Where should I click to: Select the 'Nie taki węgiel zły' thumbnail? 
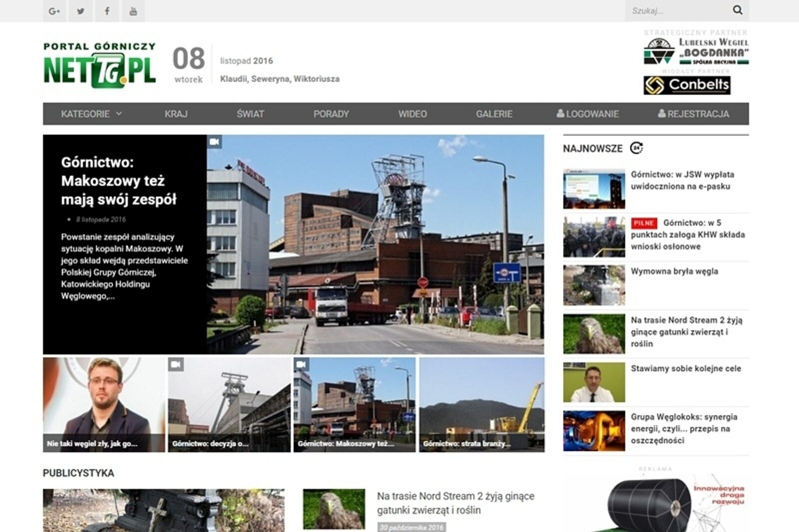pyautogui.click(x=104, y=405)
